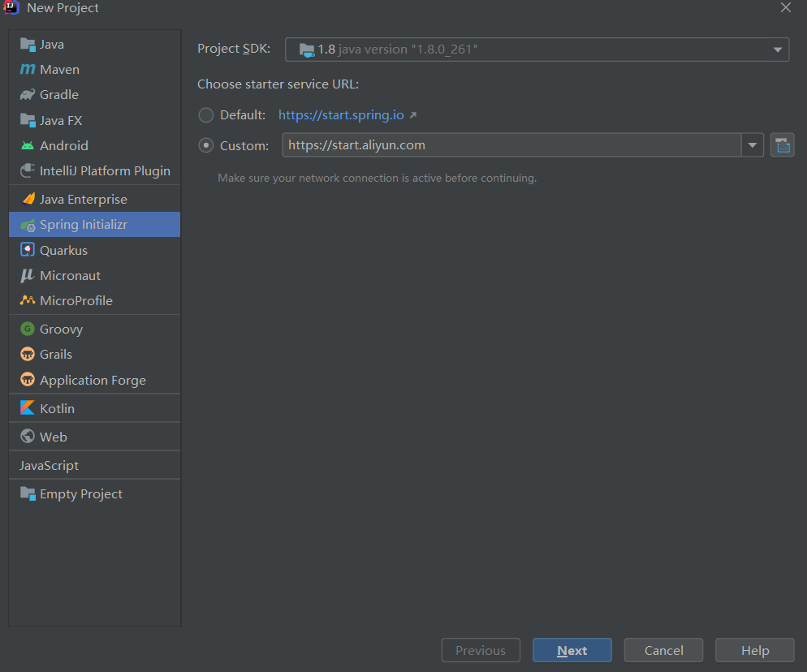807x672 pixels.
Task: Pick IntelliJ Platform Plugin project type
Action: pyautogui.click(x=95, y=170)
